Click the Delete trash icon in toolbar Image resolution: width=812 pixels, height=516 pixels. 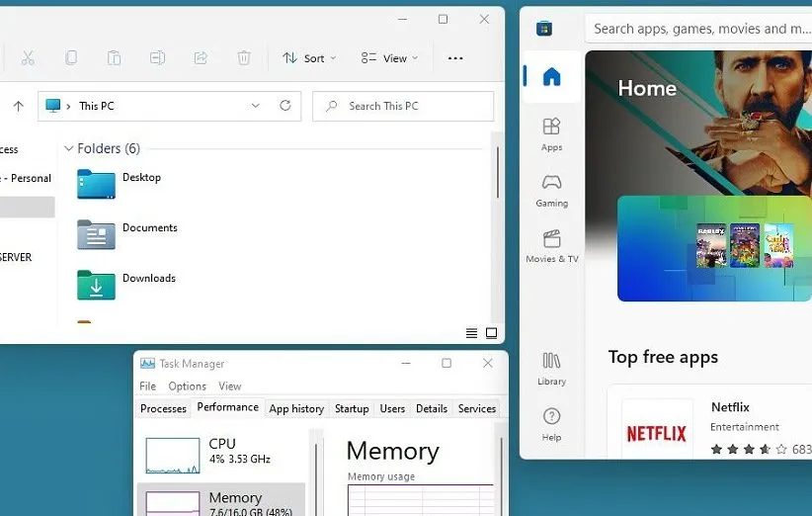pos(244,58)
